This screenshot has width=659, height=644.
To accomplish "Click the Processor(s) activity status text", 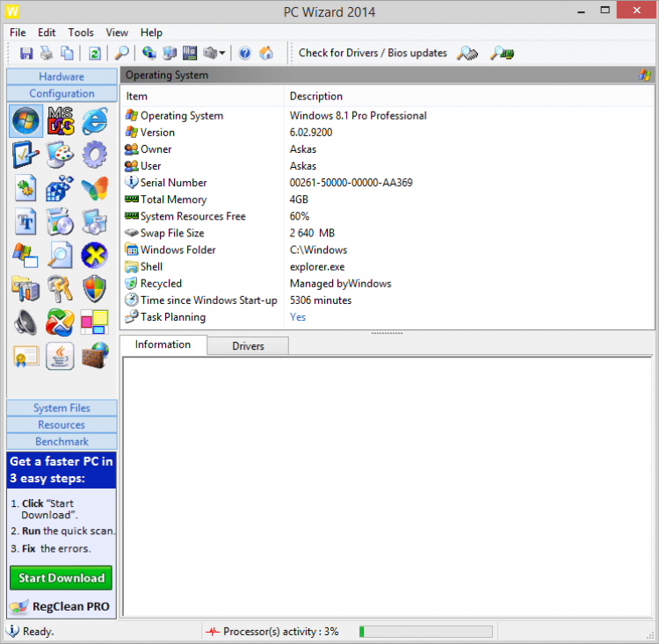I will [281, 632].
